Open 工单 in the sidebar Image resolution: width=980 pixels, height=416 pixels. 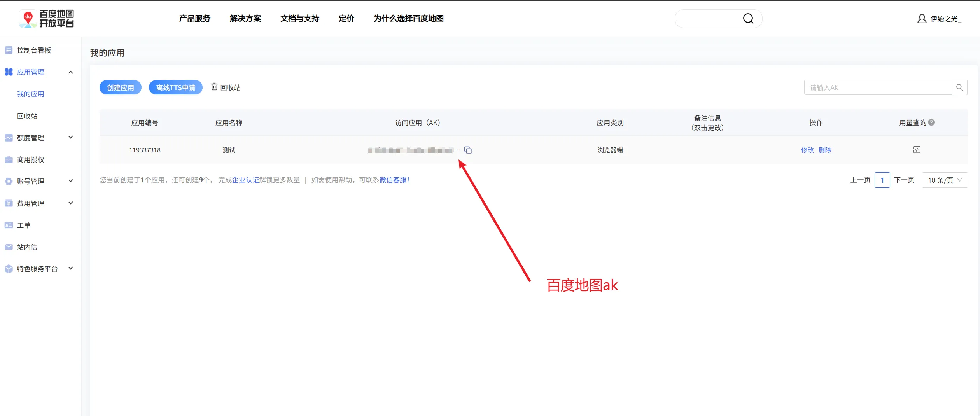click(x=24, y=225)
